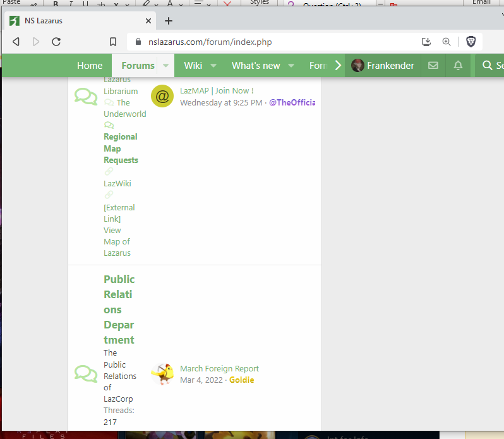Expand the Forums dropdown arrow
This screenshot has width=504, height=439.
[x=165, y=66]
